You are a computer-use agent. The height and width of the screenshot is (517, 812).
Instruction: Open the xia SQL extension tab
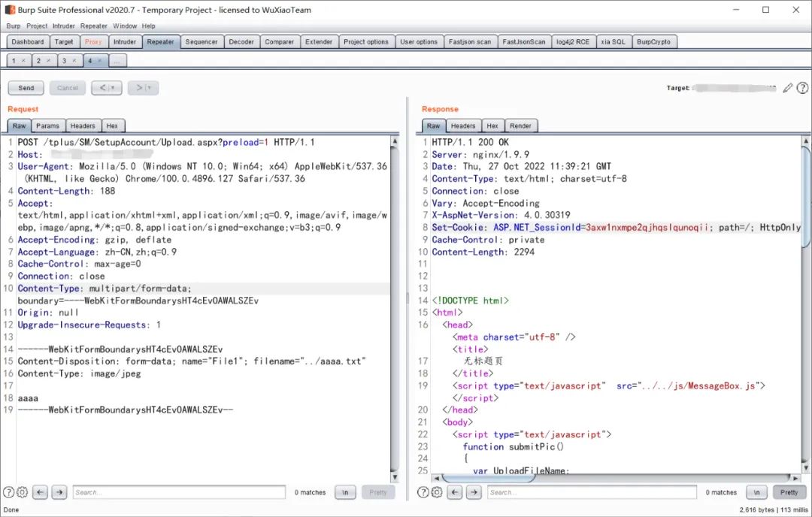click(614, 42)
